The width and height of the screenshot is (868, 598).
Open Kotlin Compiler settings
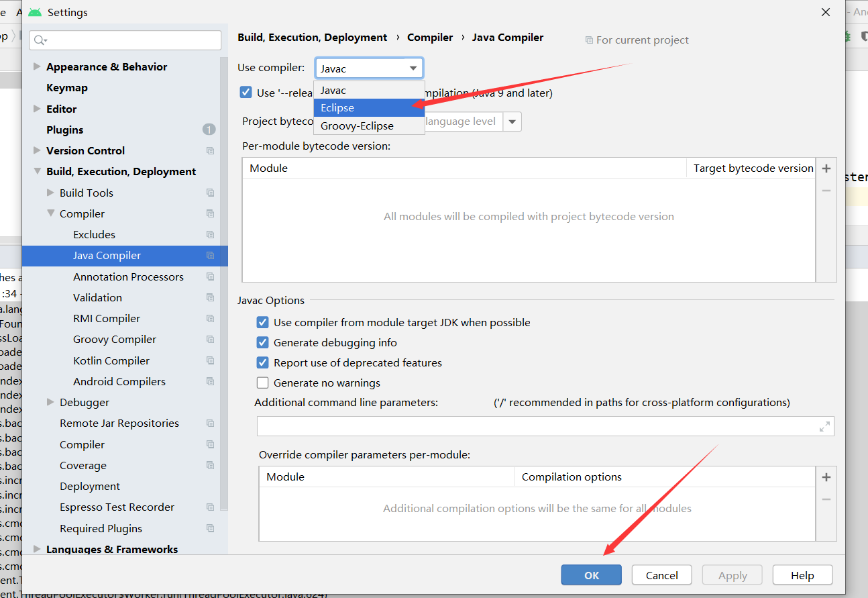click(x=111, y=360)
